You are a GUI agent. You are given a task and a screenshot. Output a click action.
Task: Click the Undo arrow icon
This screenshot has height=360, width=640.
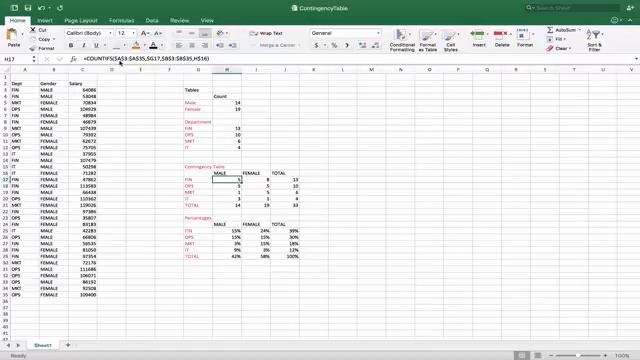click(41, 8)
